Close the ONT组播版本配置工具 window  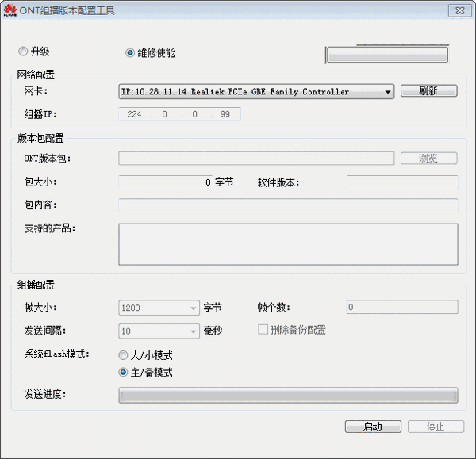pos(460,10)
